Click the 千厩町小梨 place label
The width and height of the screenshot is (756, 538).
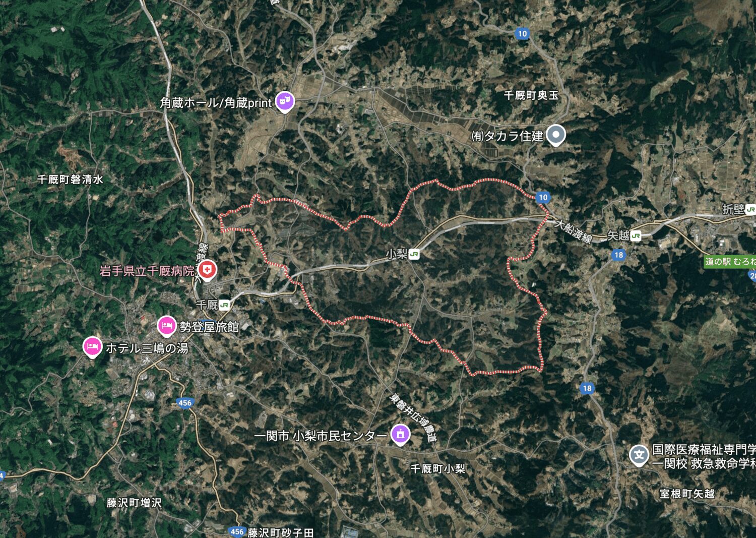pos(437,468)
